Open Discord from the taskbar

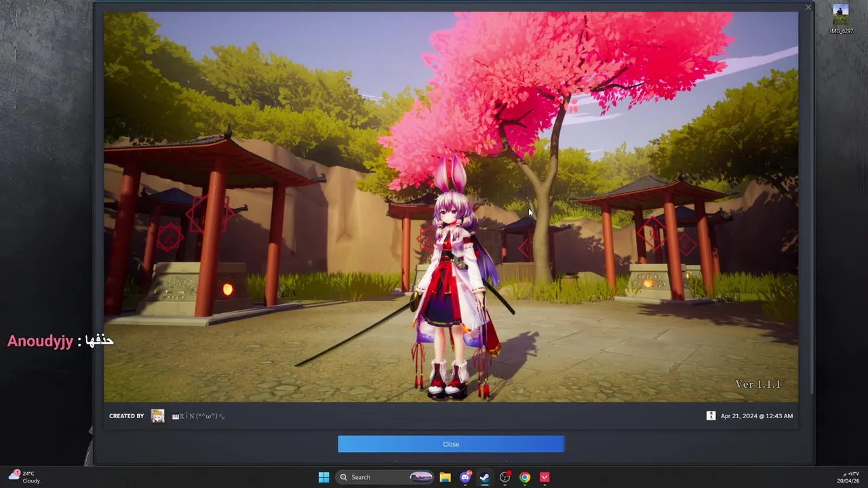(x=465, y=477)
